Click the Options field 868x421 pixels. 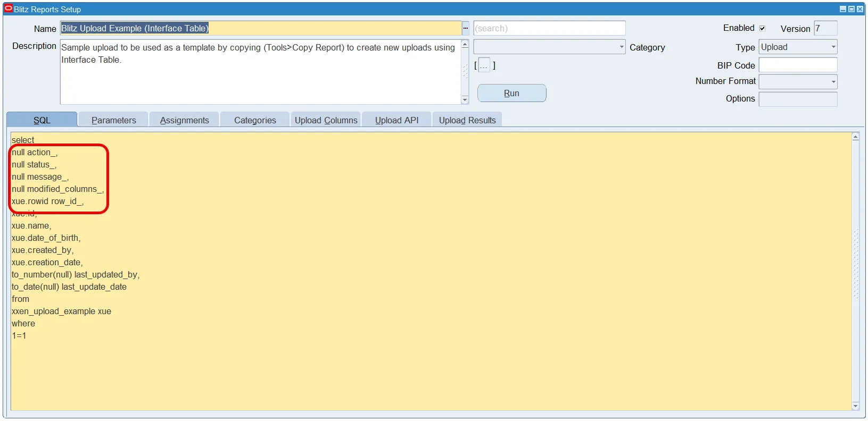tap(798, 99)
